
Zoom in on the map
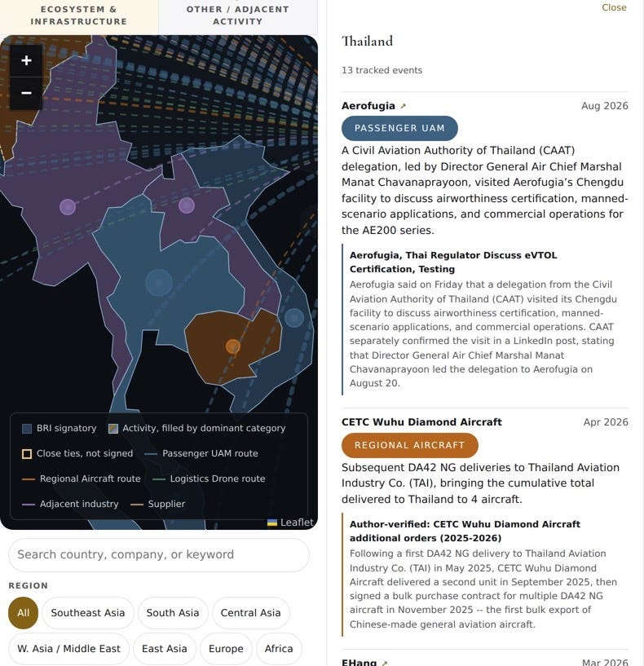26,60
